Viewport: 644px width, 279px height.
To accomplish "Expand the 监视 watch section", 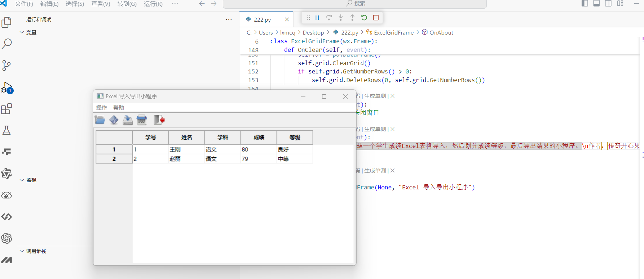I will point(31,180).
